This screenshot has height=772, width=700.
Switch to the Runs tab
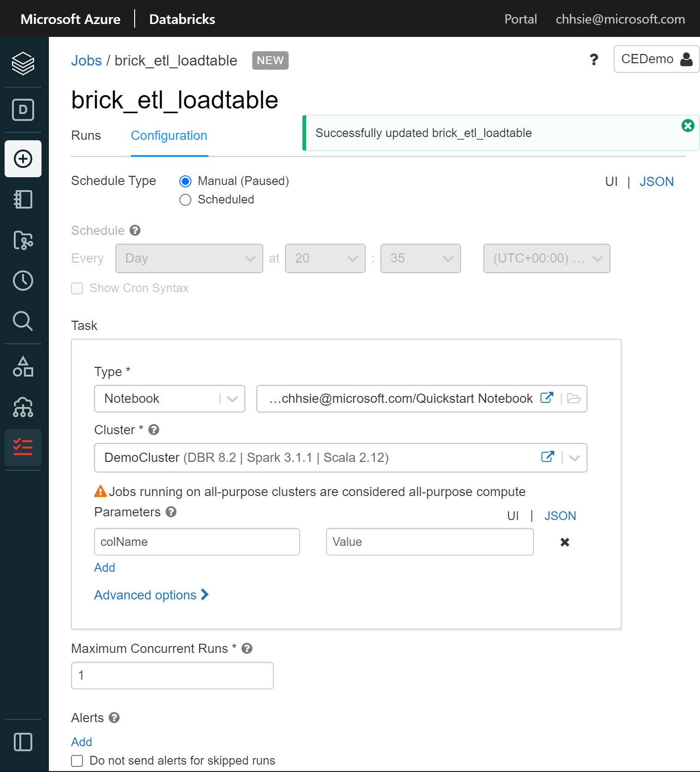[x=86, y=136]
